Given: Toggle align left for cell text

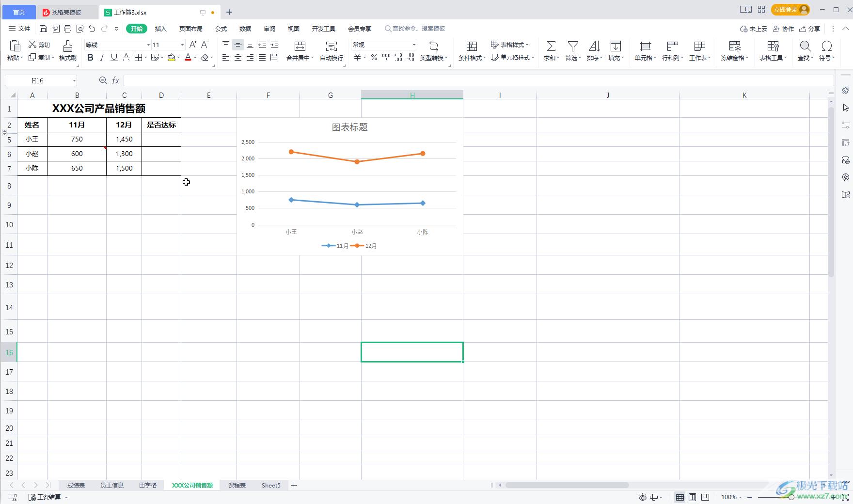Looking at the screenshot, I should point(226,58).
